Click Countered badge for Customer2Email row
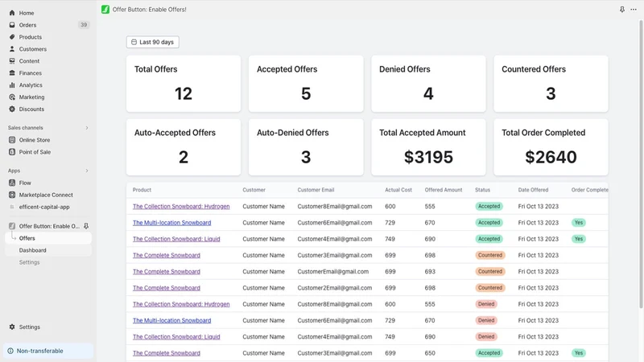This screenshot has width=644, height=362. tap(490, 288)
